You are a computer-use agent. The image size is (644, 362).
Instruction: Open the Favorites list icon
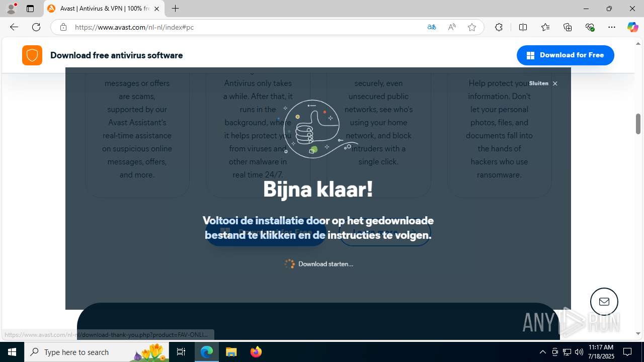tap(545, 27)
